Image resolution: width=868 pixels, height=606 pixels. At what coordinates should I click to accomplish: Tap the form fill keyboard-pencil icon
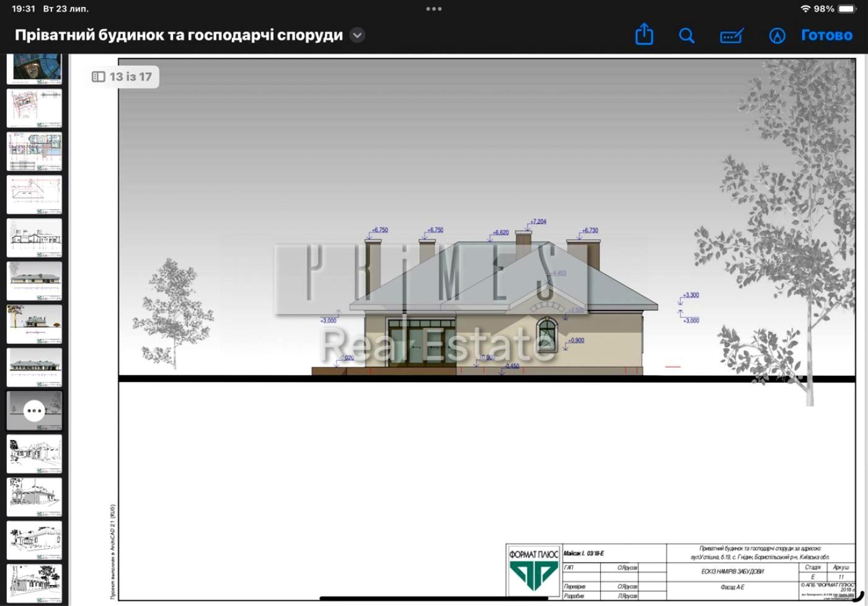732,36
